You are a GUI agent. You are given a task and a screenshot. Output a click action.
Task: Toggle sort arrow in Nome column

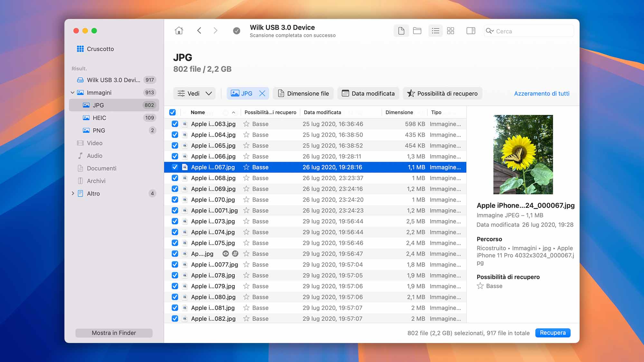click(x=233, y=113)
